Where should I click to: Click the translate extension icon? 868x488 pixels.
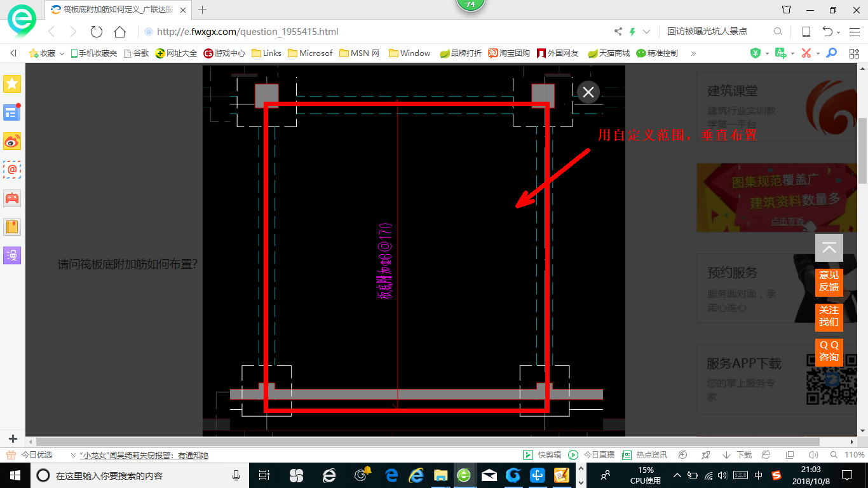(781, 53)
